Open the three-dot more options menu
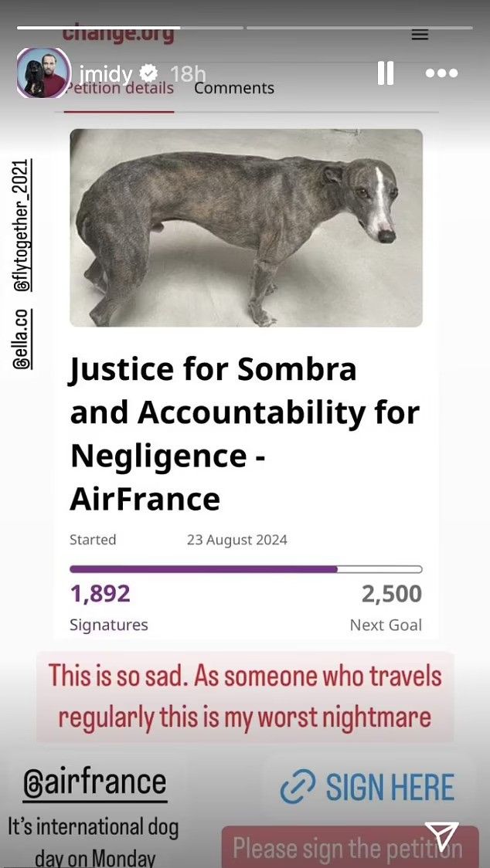490x868 pixels. (441, 73)
